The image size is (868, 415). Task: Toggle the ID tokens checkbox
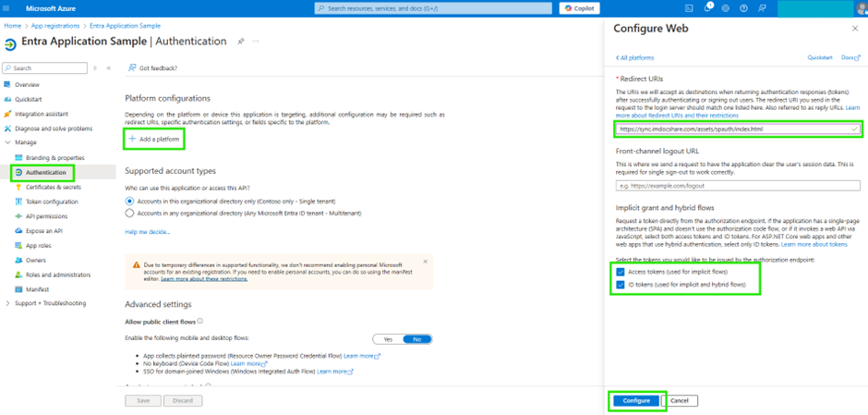click(x=620, y=285)
